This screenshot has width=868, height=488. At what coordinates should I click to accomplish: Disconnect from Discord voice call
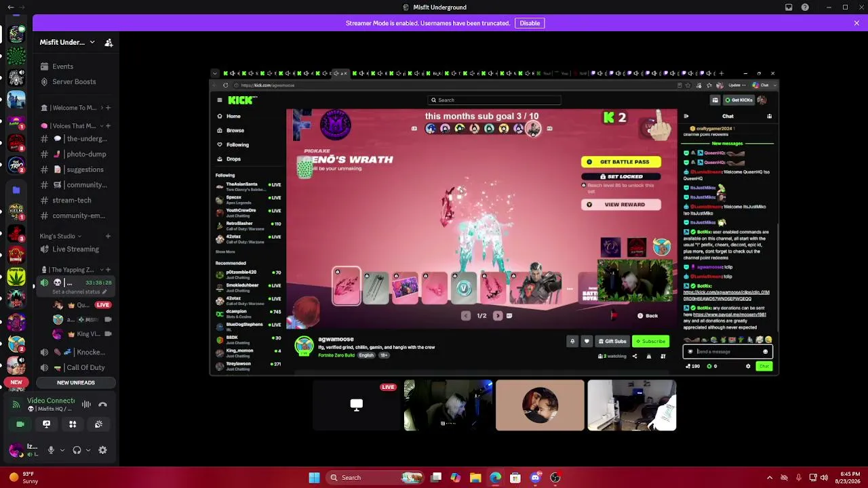click(x=102, y=405)
